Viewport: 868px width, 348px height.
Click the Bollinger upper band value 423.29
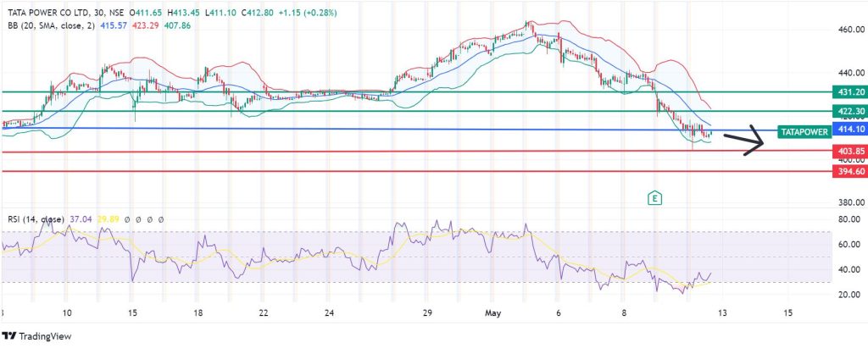click(146, 25)
